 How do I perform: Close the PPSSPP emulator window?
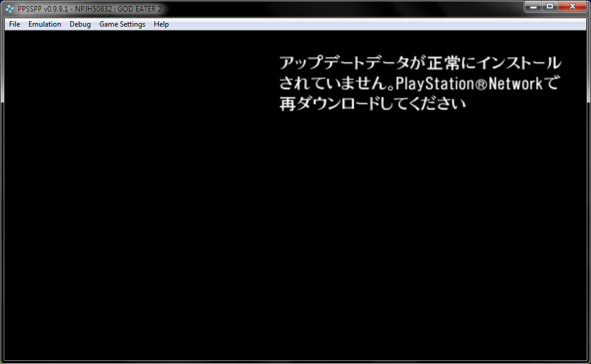click(572, 7)
